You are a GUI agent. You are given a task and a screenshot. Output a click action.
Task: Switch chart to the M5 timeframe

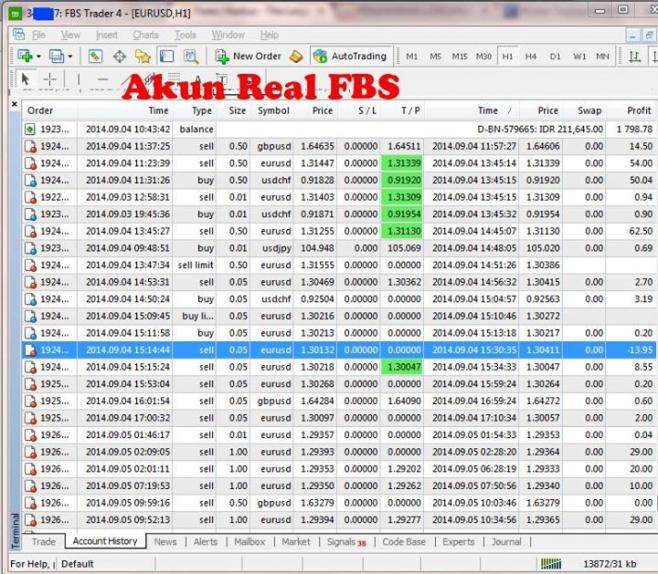(435, 56)
